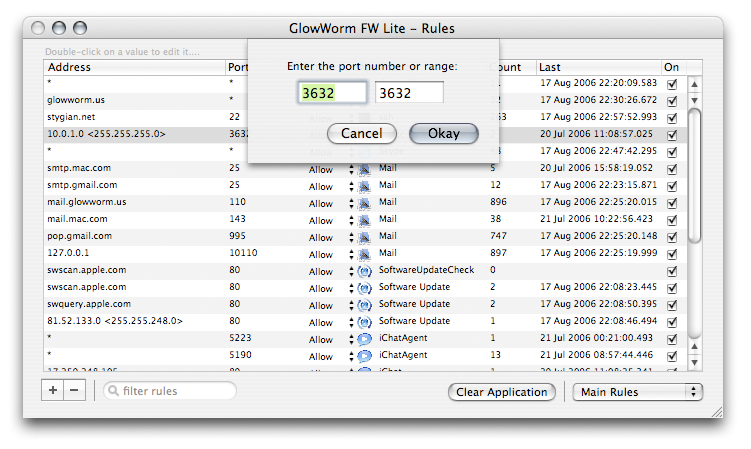Open the Main Rules popup menu
The height and width of the screenshot is (449, 751).
click(637, 392)
